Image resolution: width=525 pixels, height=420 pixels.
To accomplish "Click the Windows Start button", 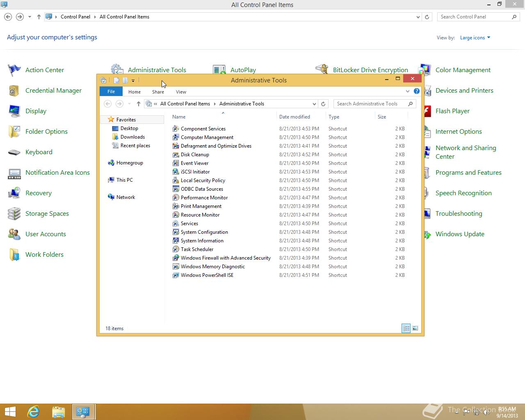I will click(x=10, y=412).
